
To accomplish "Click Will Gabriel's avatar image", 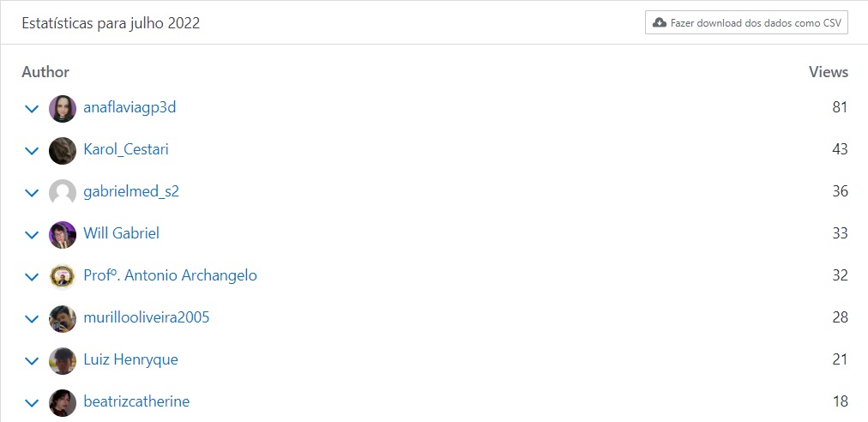I will click(x=63, y=235).
